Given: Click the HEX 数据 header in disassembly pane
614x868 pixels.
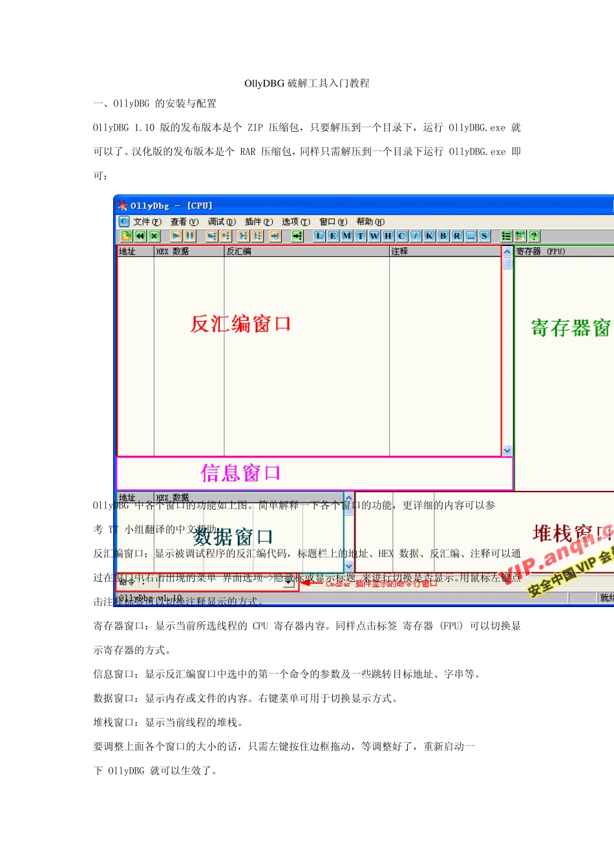Looking at the screenshot, I should tap(189, 251).
